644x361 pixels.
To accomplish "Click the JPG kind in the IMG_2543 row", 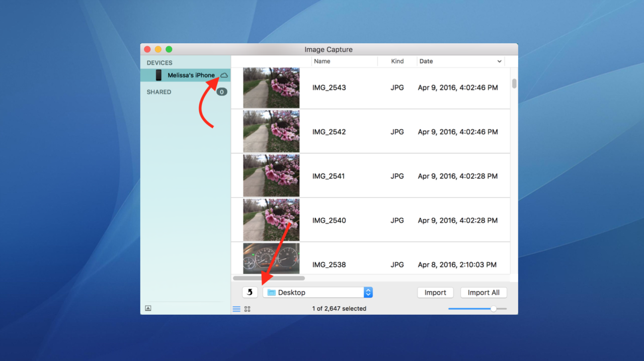I will 397,87.
